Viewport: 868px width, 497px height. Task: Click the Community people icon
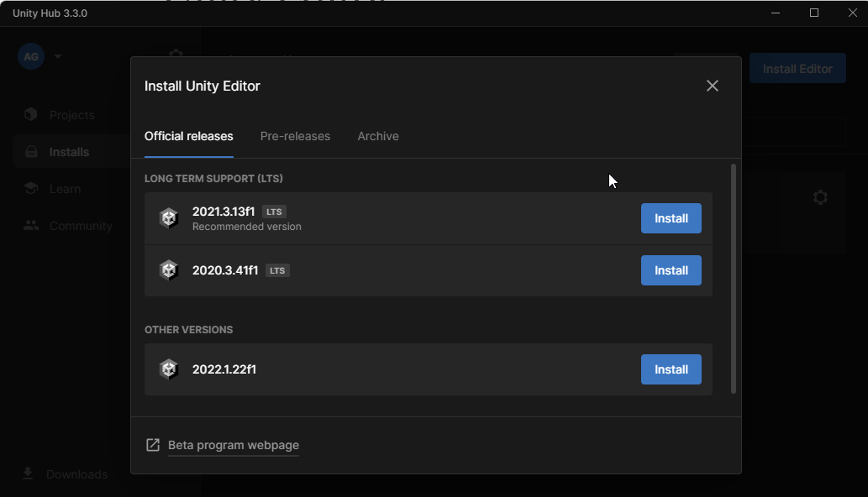[x=30, y=225]
